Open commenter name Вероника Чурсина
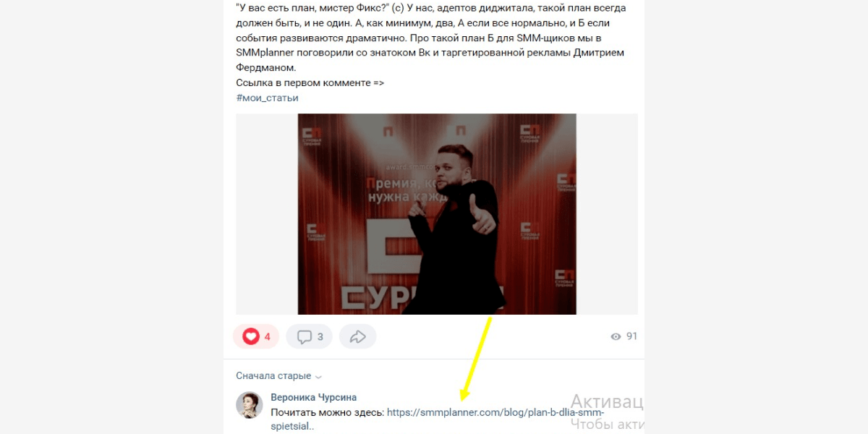This screenshot has height=434, width=868. click(313, 397)
